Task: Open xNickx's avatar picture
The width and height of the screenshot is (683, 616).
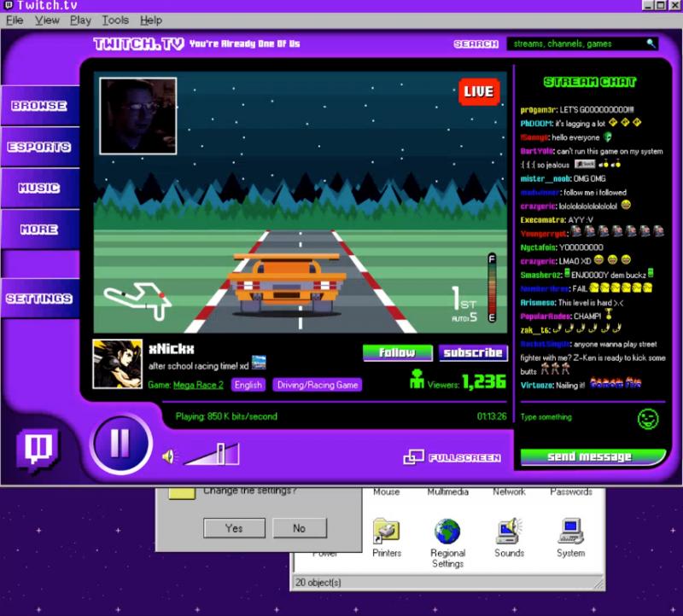Action: [118, 364]
